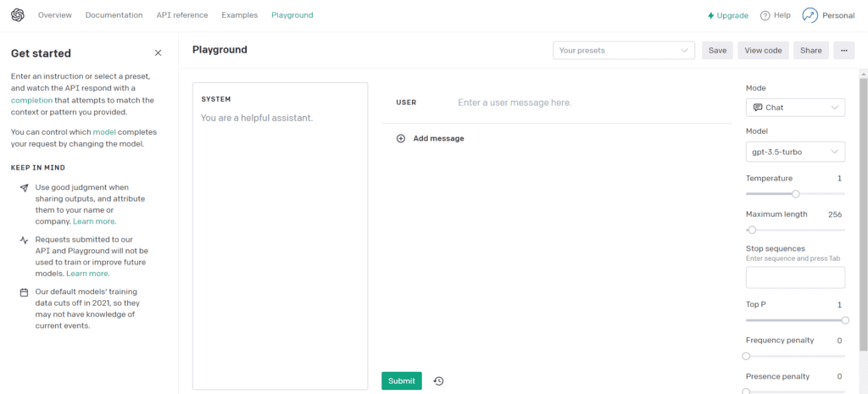
Task: Open Learn more link about API requests
Action: click(87, 274)
